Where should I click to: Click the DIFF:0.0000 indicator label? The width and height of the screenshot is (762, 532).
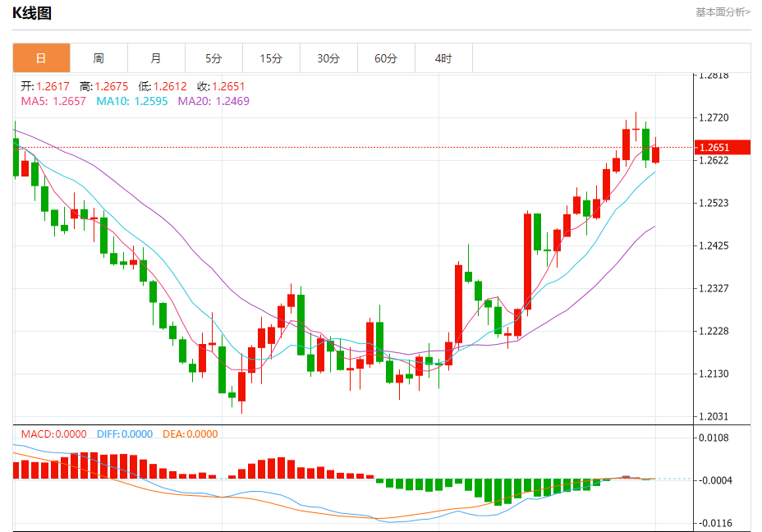[x=125, y=433]
